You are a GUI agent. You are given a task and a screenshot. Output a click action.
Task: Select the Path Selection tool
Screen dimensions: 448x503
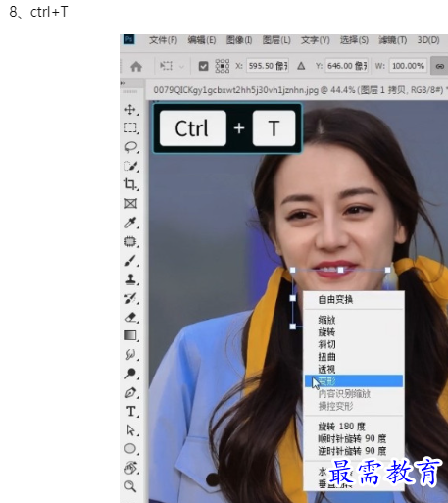130,430
